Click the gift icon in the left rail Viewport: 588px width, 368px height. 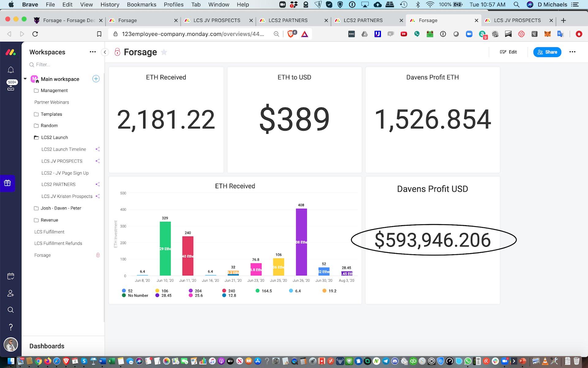[7, 183]
